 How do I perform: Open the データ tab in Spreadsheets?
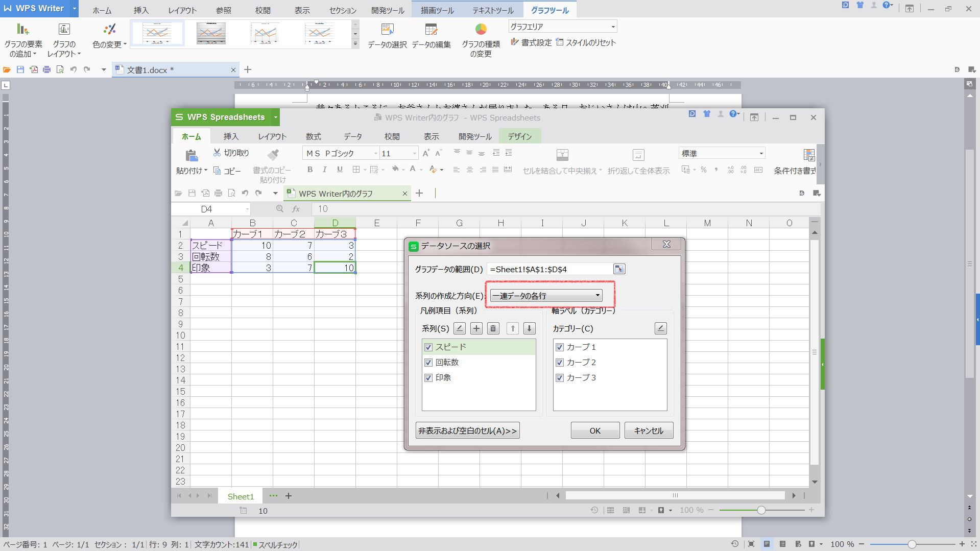[x=352, y=136]
